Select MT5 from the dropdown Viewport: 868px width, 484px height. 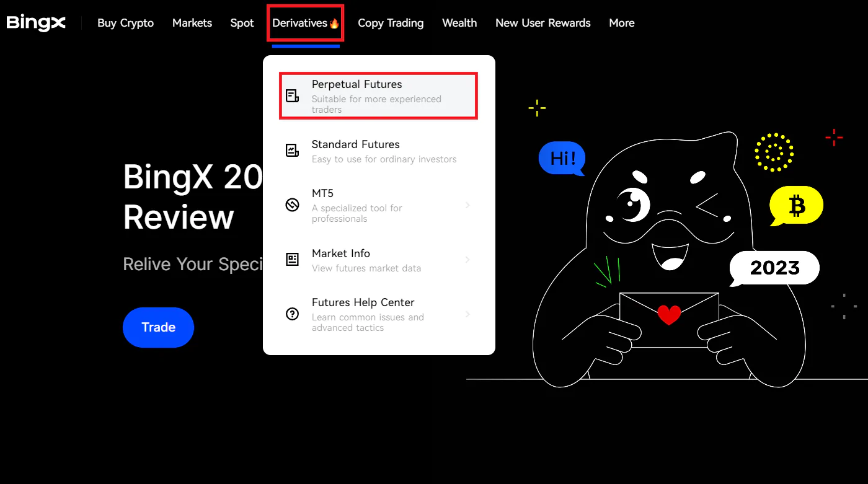(x=379, y=205)
